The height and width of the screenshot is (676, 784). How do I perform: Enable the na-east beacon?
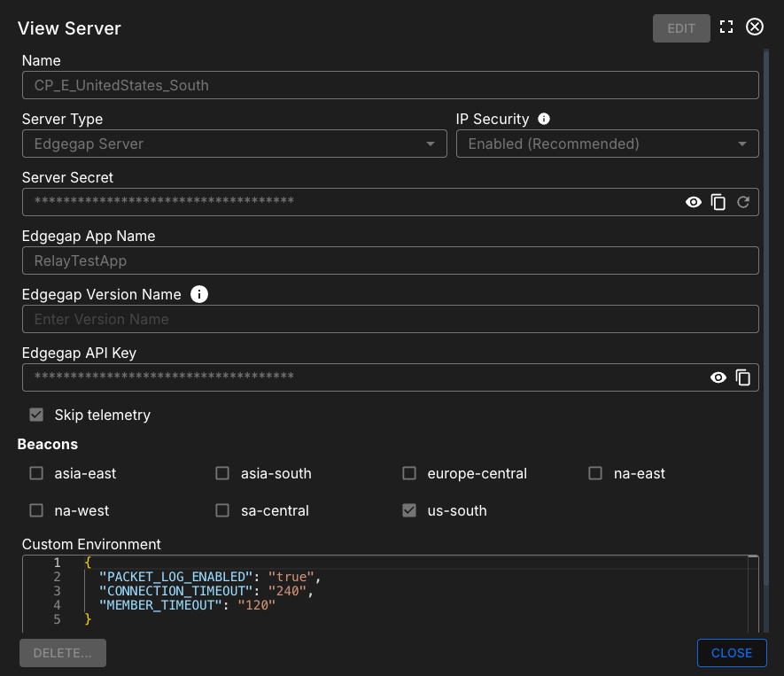595,473
